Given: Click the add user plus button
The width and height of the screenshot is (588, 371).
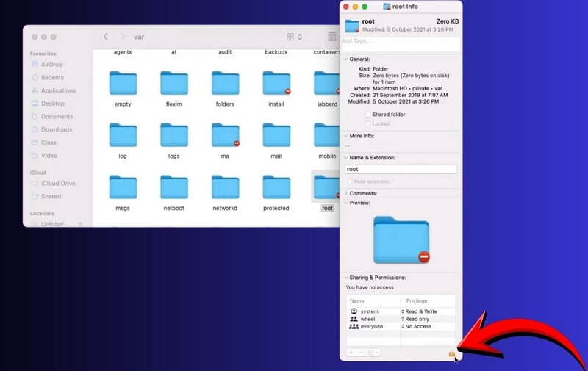Looking at the screenshot, I should click(351, 353).
